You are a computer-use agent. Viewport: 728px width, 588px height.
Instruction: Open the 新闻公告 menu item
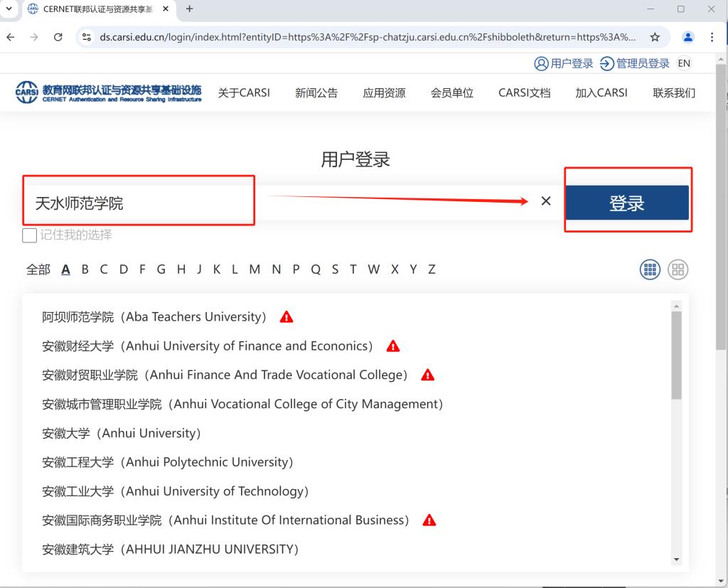coord(316,93)
